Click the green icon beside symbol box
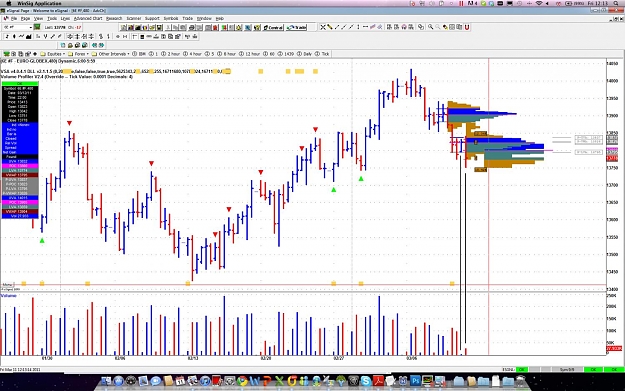625x391 pixels. [x=37, y=27]
